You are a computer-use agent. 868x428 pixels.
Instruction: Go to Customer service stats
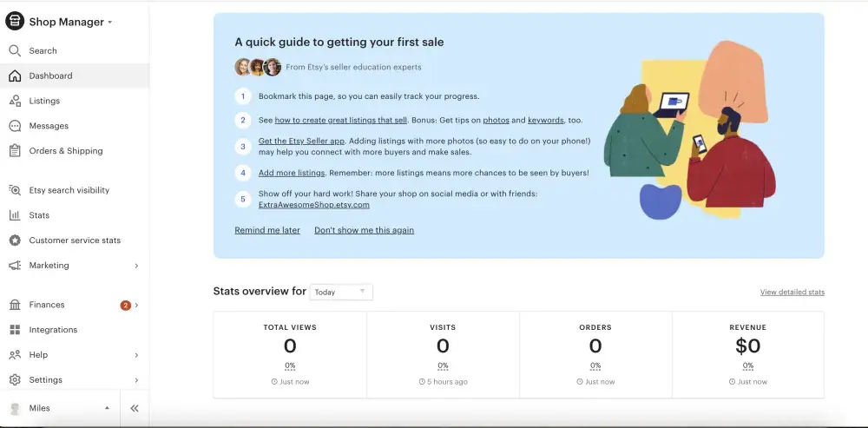coord(75,240)
